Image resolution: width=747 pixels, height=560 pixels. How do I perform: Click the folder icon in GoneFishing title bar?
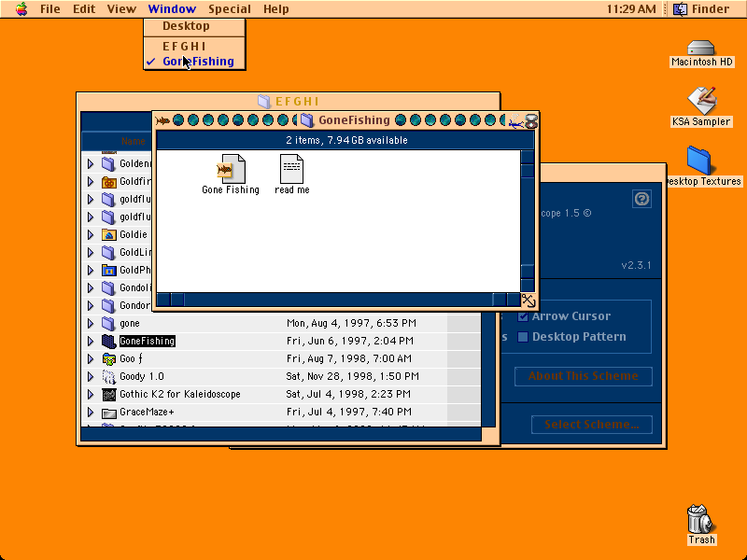(307, 120)
